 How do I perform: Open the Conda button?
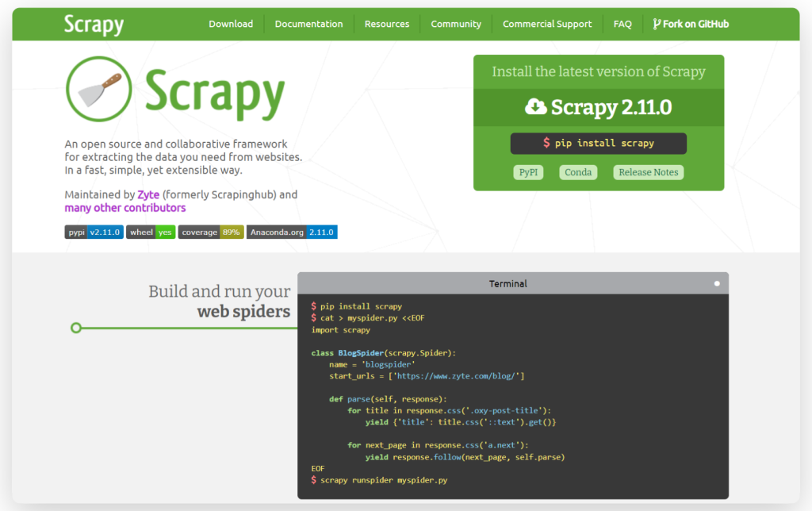click(x=578, y=172)
